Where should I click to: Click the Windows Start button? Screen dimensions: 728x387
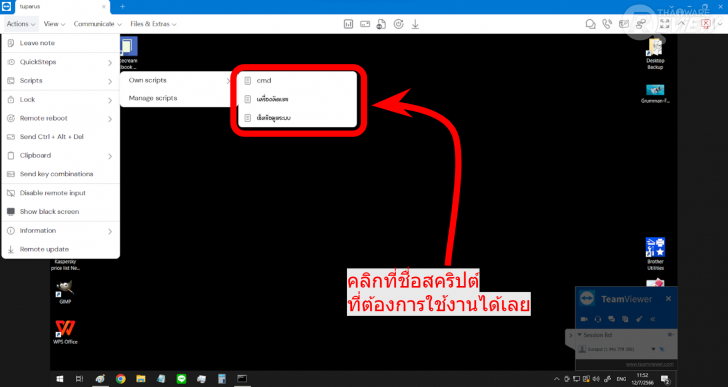(60, 379)
